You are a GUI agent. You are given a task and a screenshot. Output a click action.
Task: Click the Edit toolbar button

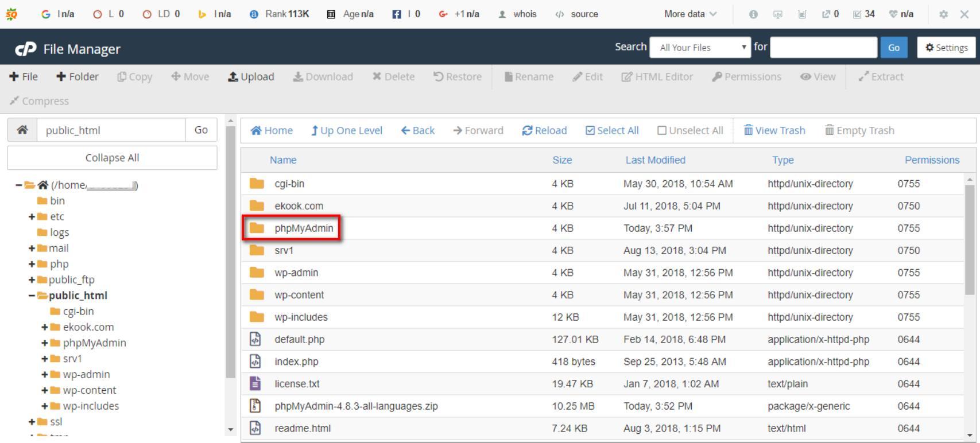pos(587,76)
